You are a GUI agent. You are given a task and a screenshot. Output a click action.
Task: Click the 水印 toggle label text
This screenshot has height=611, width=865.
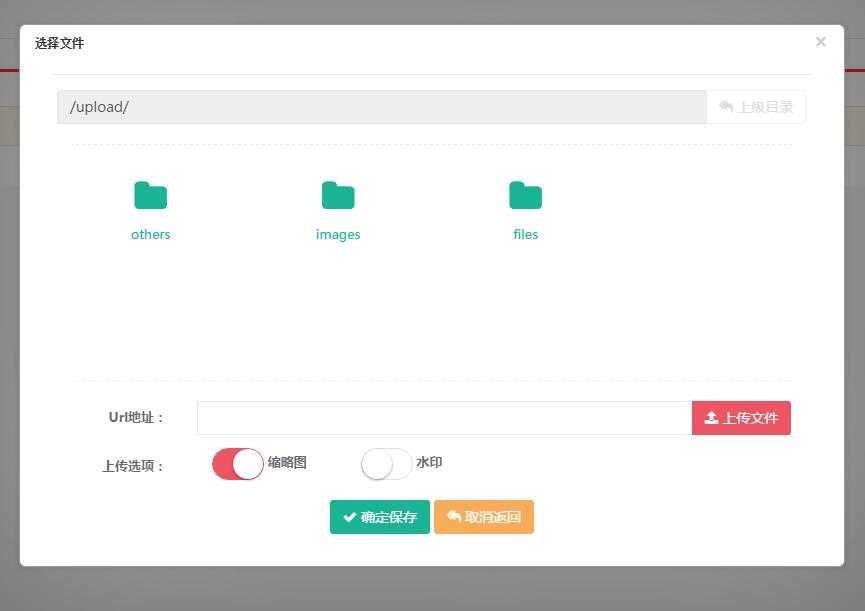429,462
